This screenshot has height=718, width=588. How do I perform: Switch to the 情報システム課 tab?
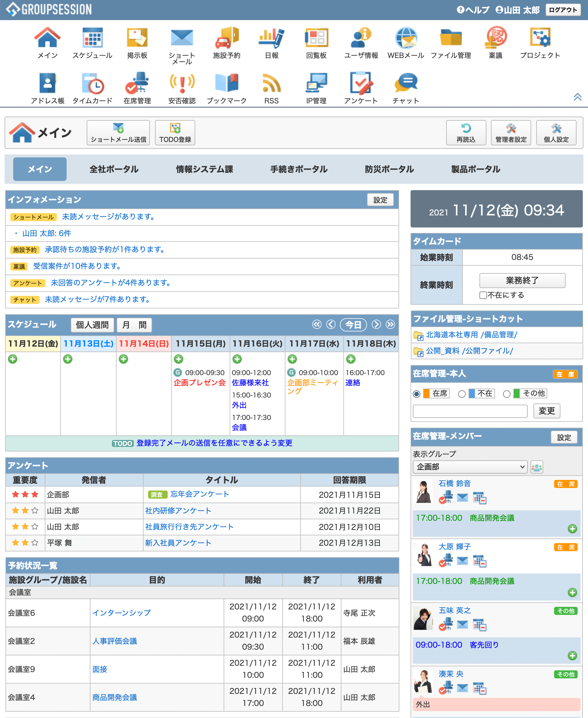tap(205, 169)
